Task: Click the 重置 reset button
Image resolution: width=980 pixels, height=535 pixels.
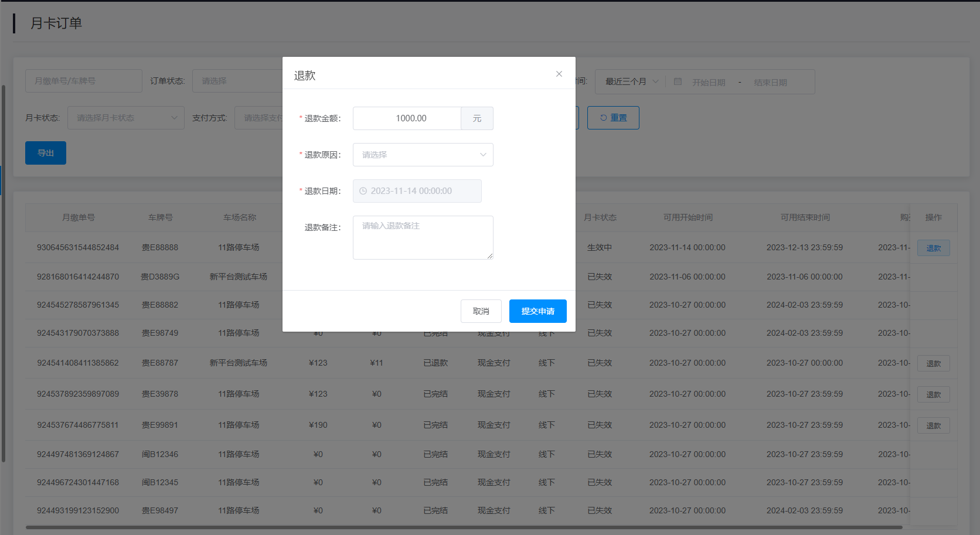Action: tap(612, 118)
